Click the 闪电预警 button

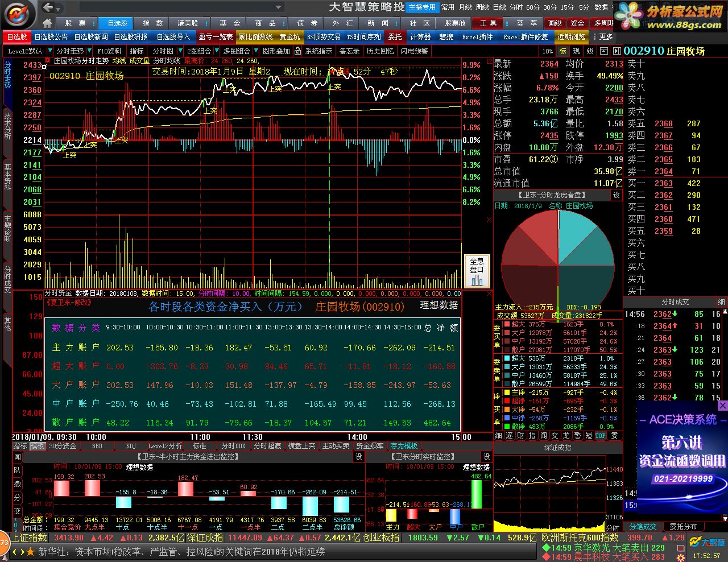414,51
